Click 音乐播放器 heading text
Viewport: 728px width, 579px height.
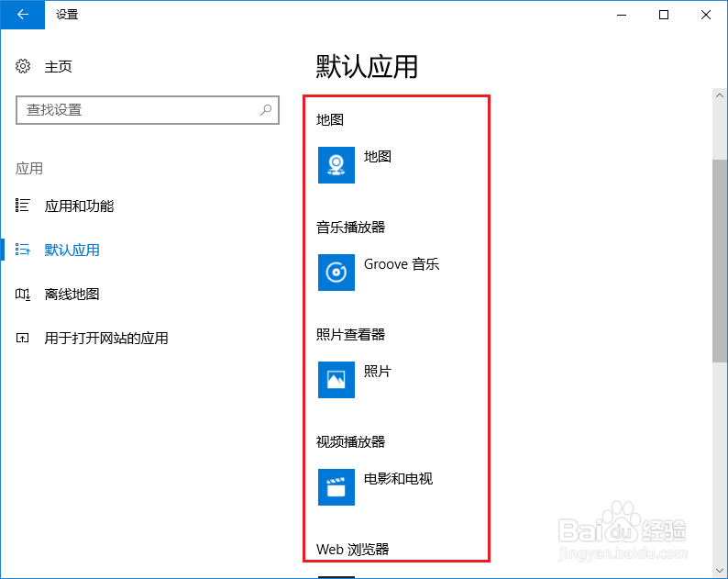(x=350, y=228)
